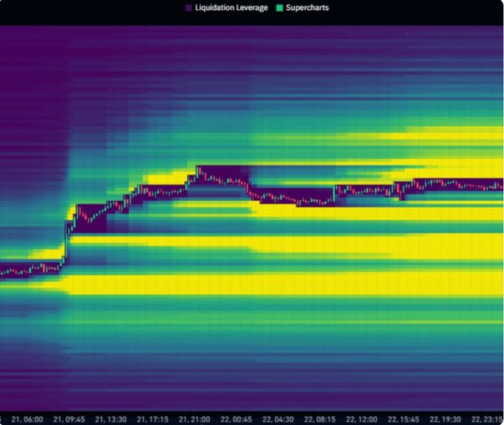This screenshot has width=504, height=425.
Task: Select the 22, 12:00 time axis label
Action: (x=362, y=419)
